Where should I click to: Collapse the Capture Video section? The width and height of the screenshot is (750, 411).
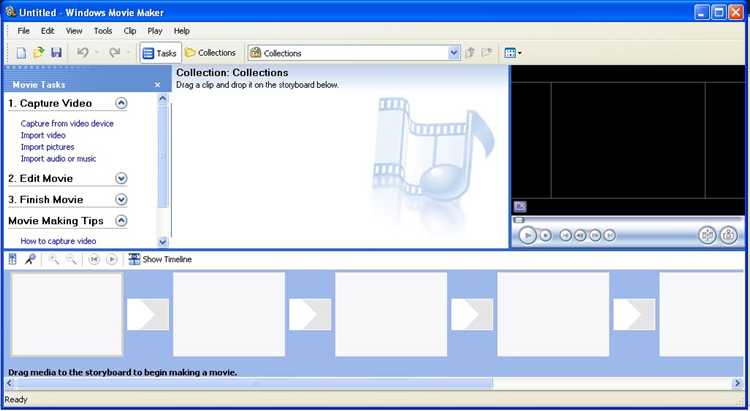pos(121,103)
